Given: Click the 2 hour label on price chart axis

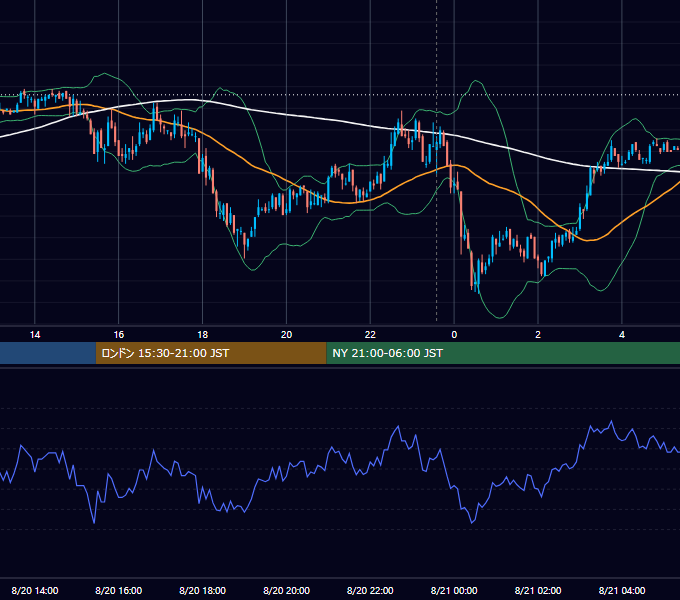Looking at the screenshot, I should point(538,335).
